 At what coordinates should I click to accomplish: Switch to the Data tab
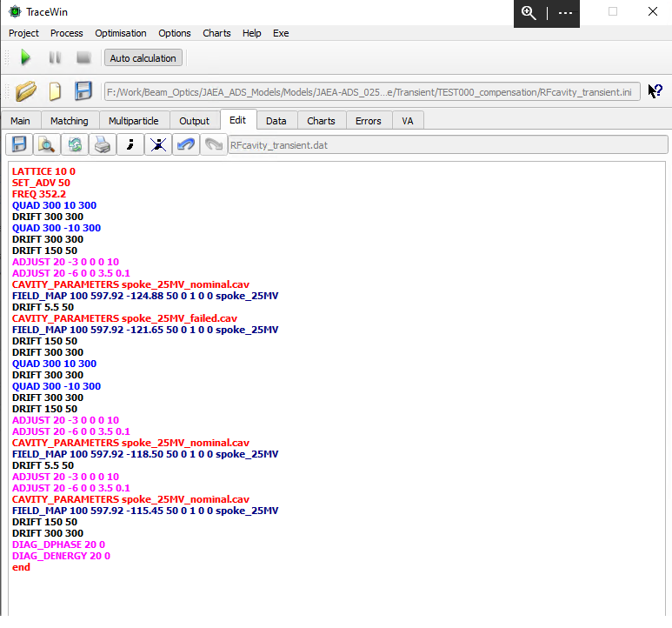(276, 121)
